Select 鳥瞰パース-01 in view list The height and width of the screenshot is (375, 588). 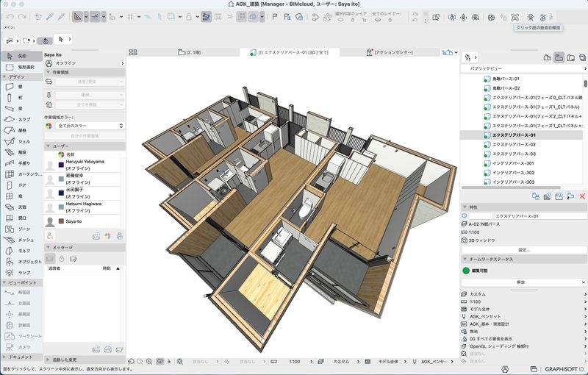pyautogui.click(x=506, y=79)
